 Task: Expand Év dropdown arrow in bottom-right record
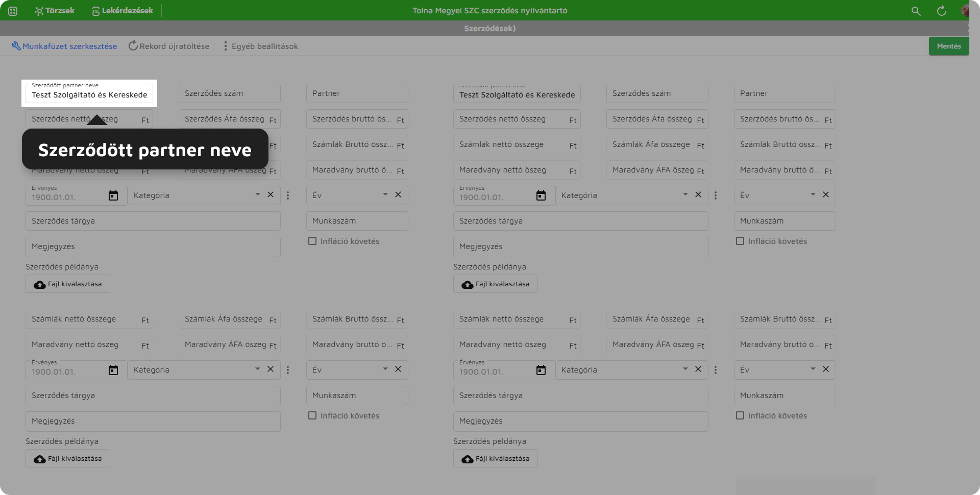[813, 369]
